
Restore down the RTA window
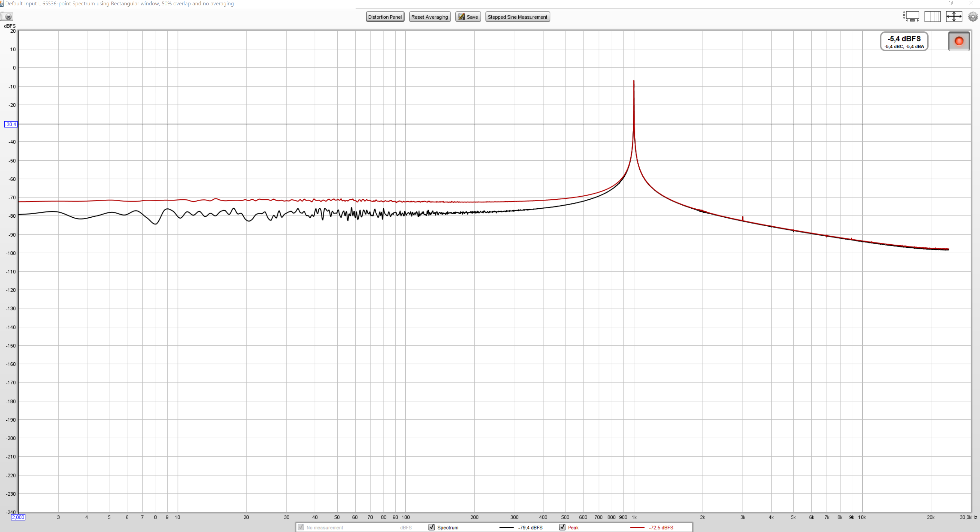tap(950, 3)
